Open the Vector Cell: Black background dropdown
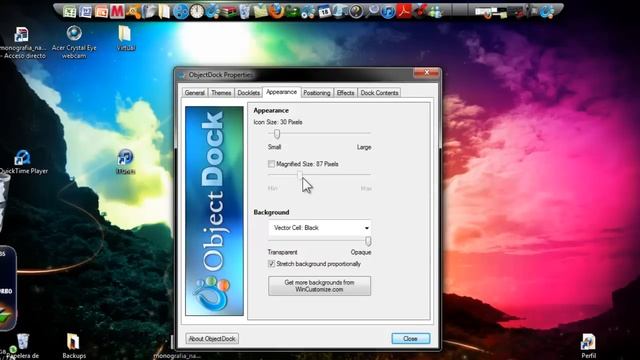Screen dimensions: 640x360 click(x=320, y=228)
